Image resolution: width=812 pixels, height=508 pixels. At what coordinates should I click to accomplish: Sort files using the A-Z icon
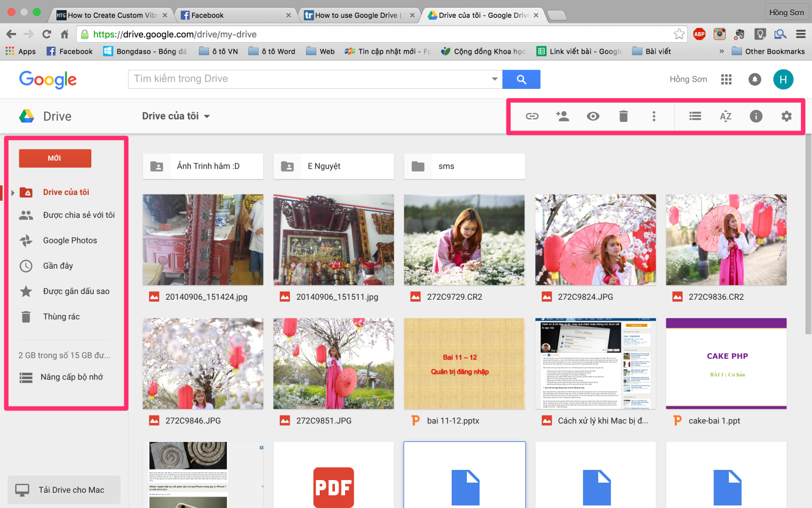pyautogui.click(x=726, y=116)
